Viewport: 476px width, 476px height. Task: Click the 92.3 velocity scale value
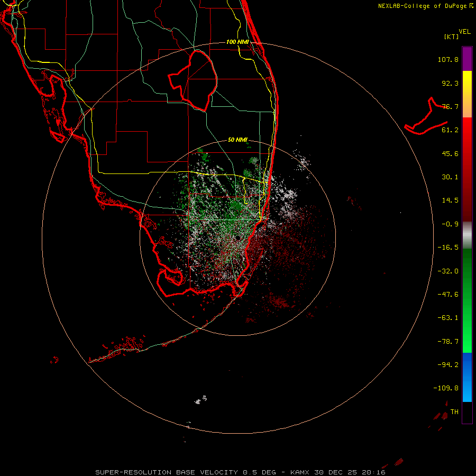click(450, 83)
